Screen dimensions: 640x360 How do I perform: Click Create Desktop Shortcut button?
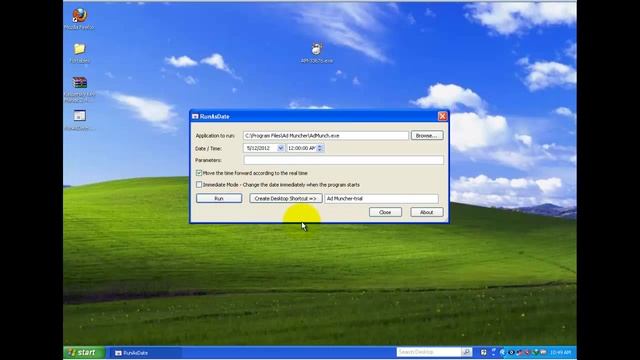[286, 198]
